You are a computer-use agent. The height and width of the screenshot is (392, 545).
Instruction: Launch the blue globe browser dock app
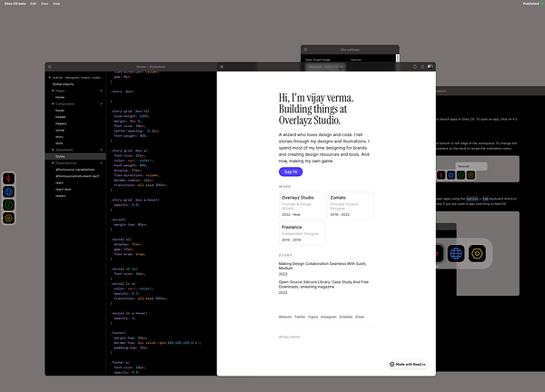pyautogui.click(x=9, y=191)
